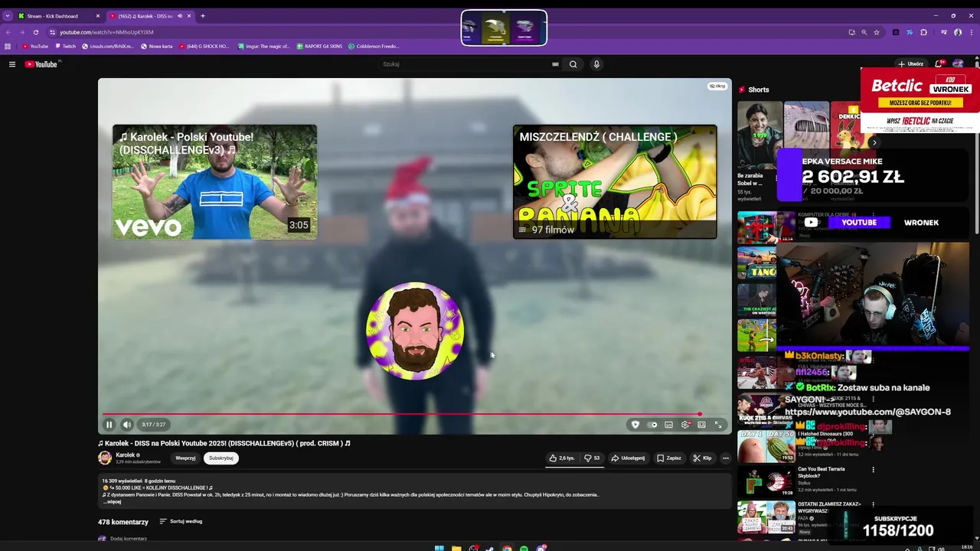Image resolution: width=980 pixels, height=551 pixels.
Task: Open File Explorer from taskbar
Action: pyautogui.click(x=456, y=548)
